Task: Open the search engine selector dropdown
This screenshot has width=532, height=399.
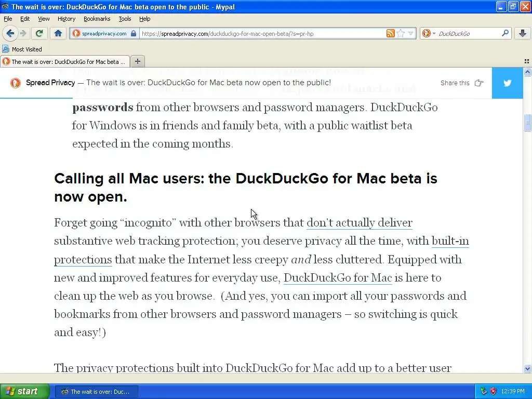Action: pos(429,33)
